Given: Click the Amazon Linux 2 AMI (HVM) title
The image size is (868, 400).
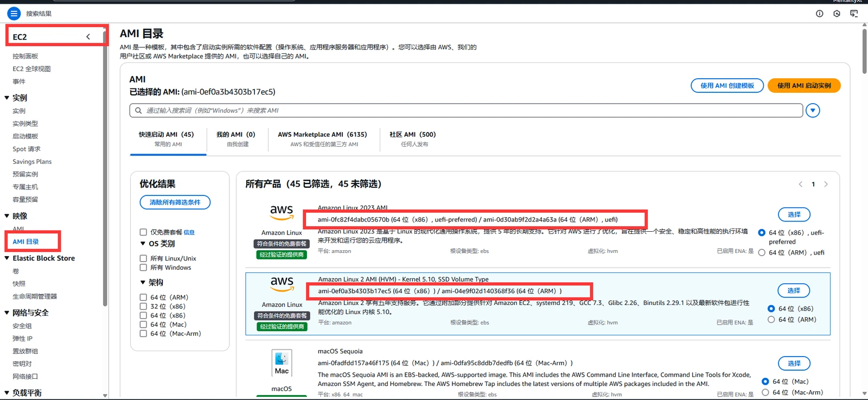Looking at the screenshot, I should (x=403, y=280).
